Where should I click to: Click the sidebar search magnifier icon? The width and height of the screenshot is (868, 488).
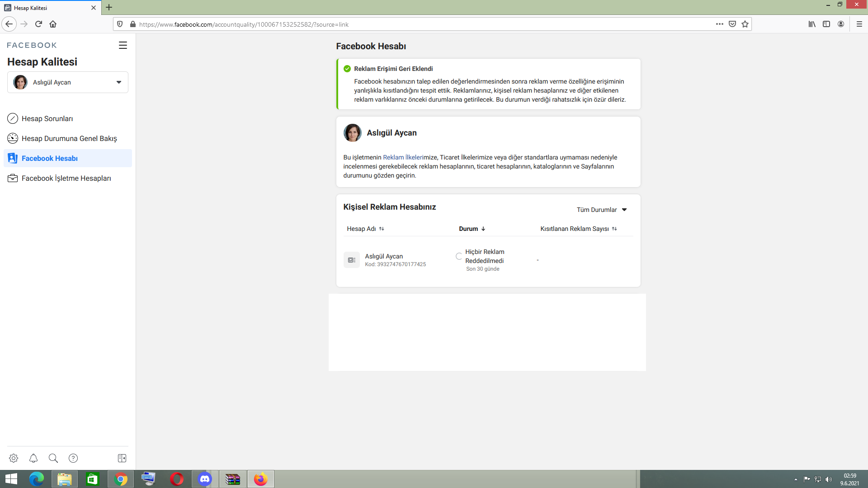[53, 458]
